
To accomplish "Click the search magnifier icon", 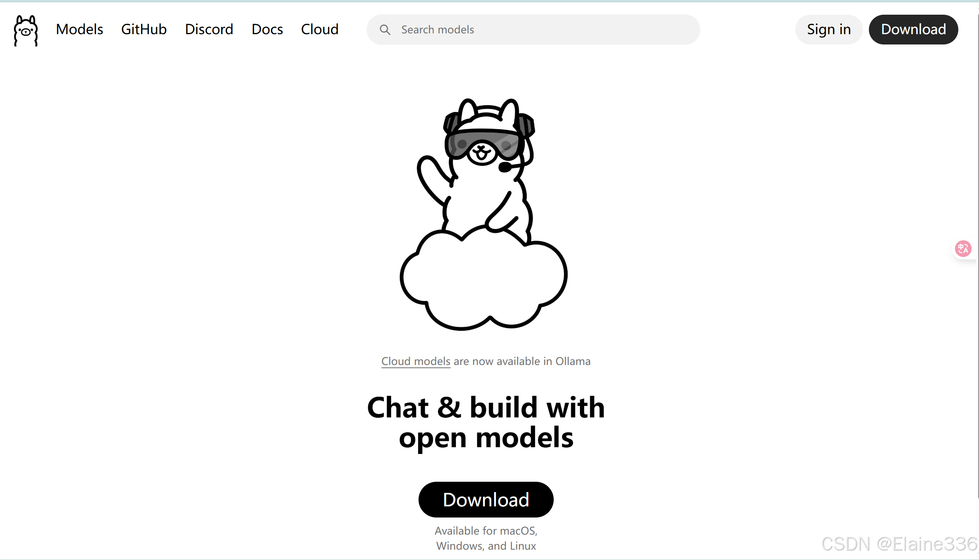I will click(x=384, y=30).
